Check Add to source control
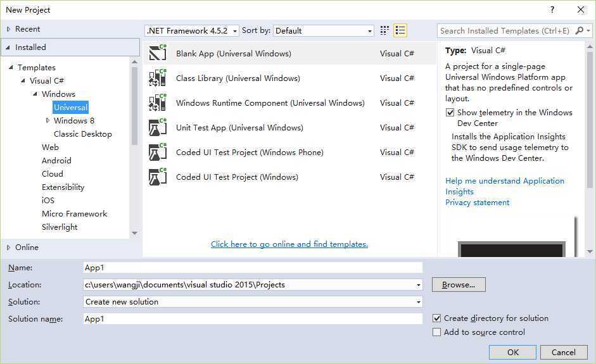The image size is (596, 364). coord(437,332)
